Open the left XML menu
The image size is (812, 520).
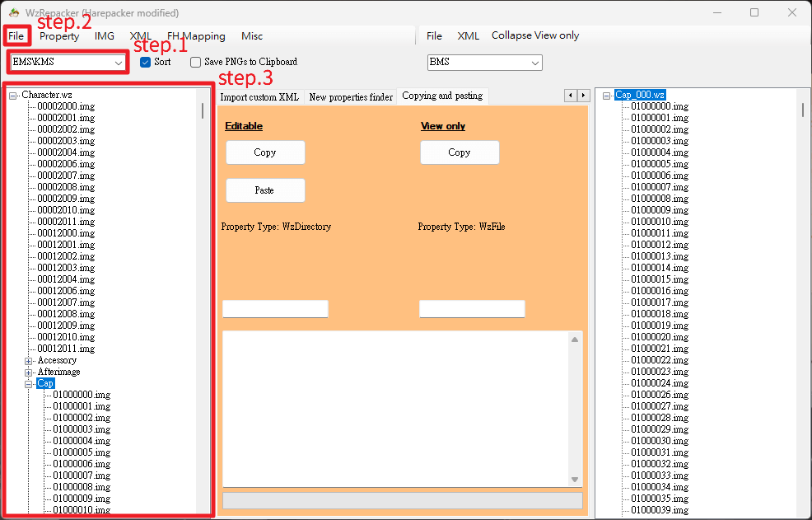pos(140,36)
